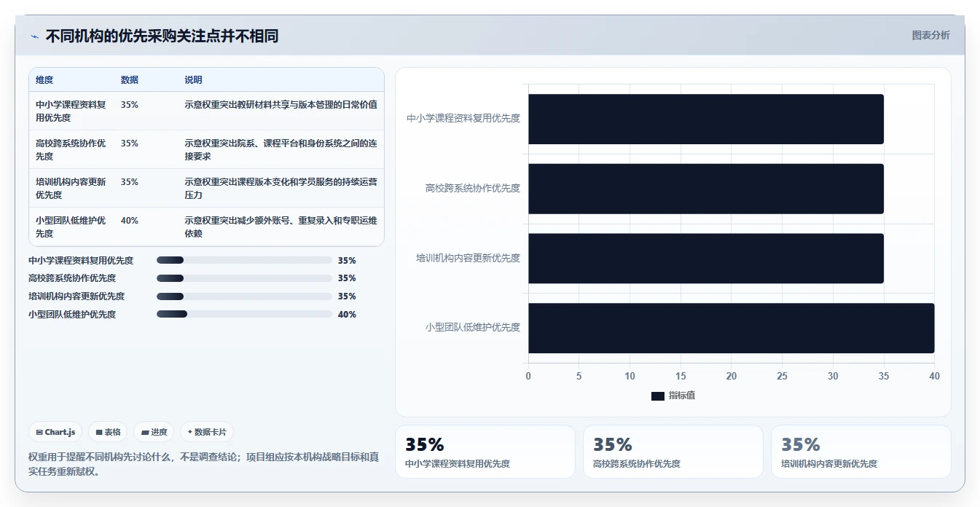Click the 中小学课程资料复用优先度 progress bar
The image size is (980, 507).
(244, 260)
